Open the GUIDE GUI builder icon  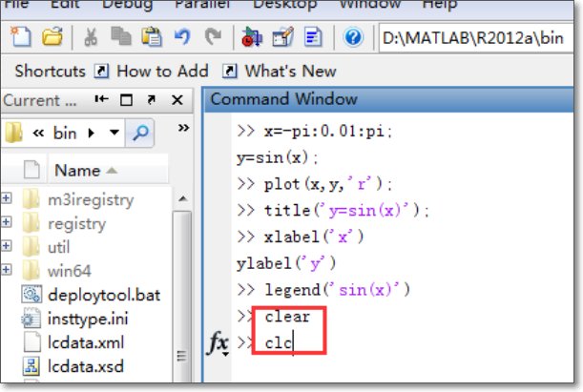coord(282,38)
